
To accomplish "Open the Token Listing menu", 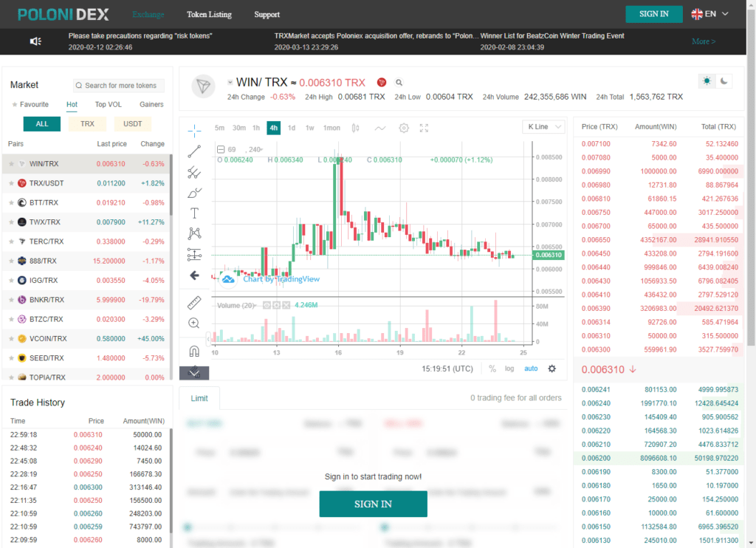I will pos(209,15).
